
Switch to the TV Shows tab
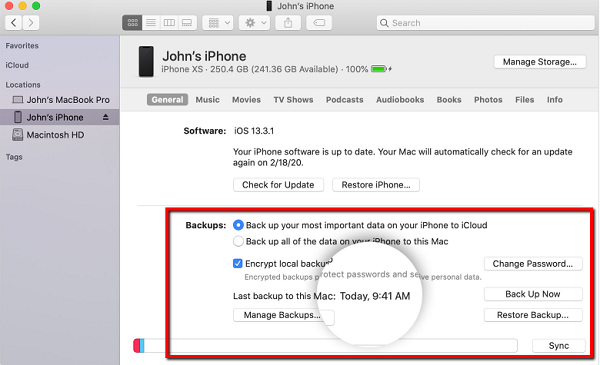[293, 99]
